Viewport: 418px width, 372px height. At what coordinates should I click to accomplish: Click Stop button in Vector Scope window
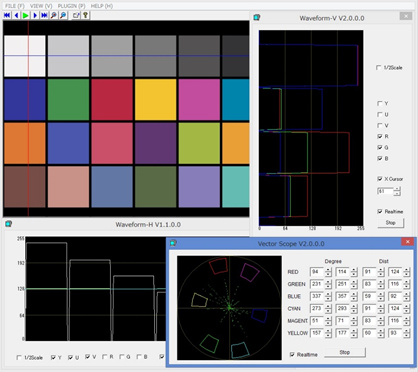click(x=345, y=352)
